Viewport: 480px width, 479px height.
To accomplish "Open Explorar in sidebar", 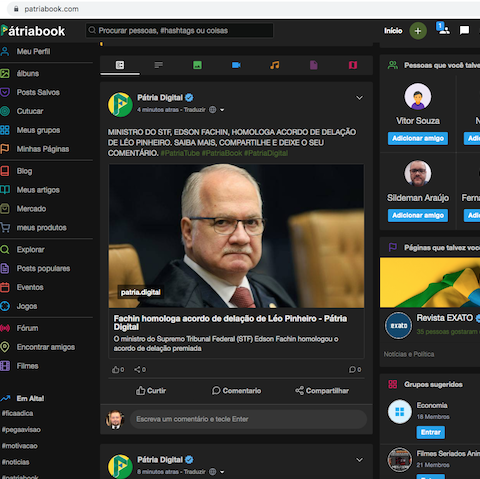I will 22,249.
